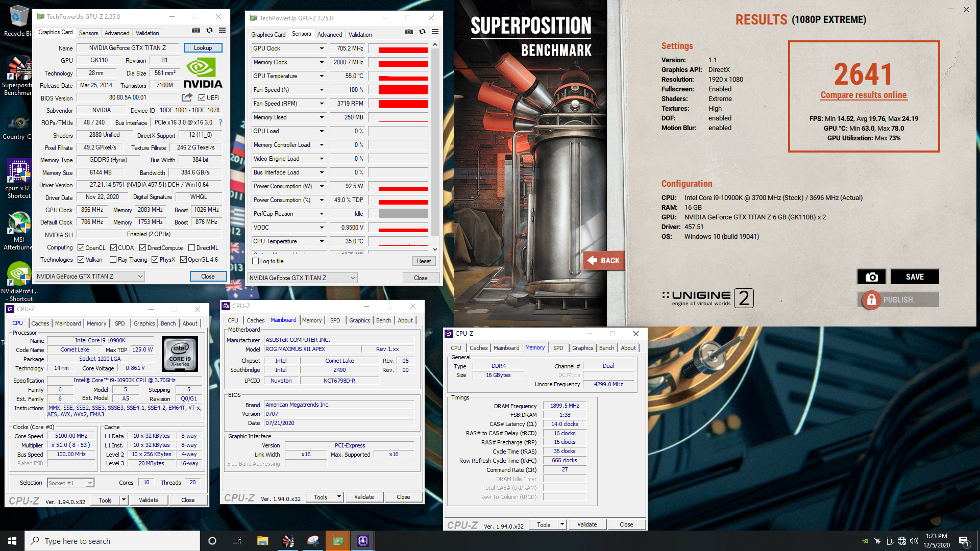Expand GPU Clock sensor dropdown
Viewport: 980px width, 551px height.
322,48
